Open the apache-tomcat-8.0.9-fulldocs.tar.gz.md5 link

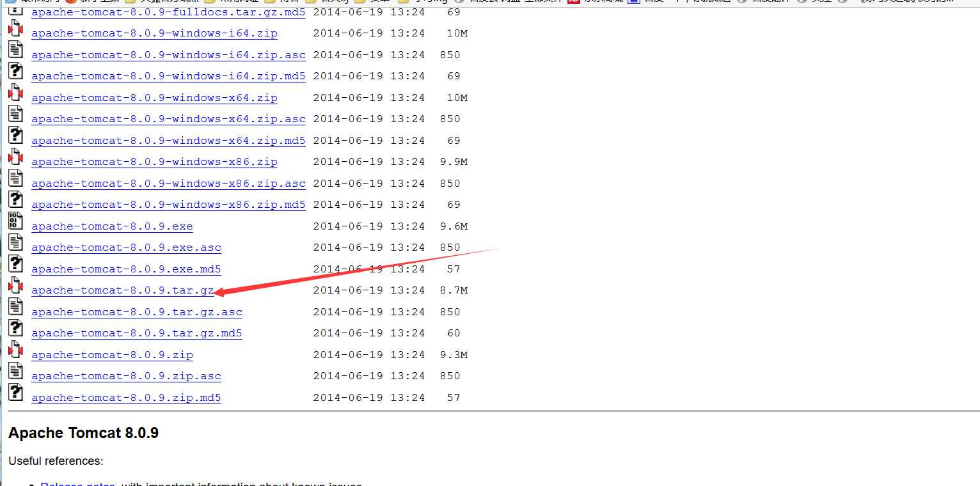click(x=168, y=12)
